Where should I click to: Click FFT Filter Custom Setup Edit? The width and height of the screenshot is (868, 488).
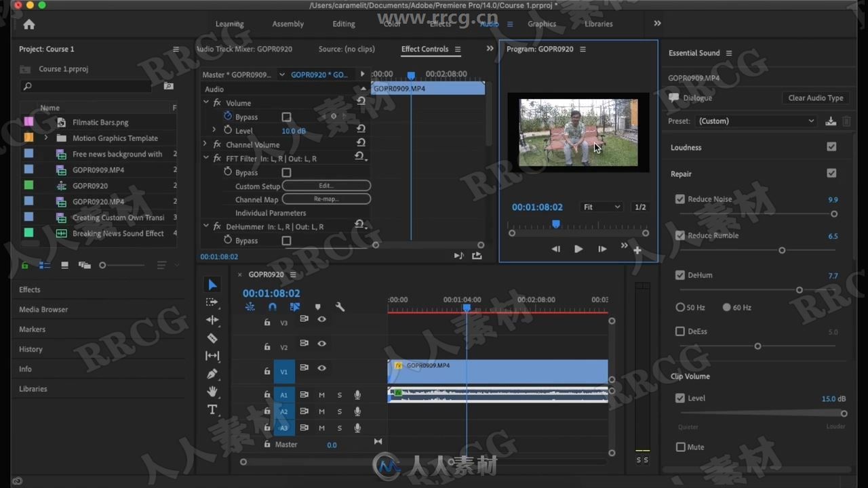pos(326,186)
